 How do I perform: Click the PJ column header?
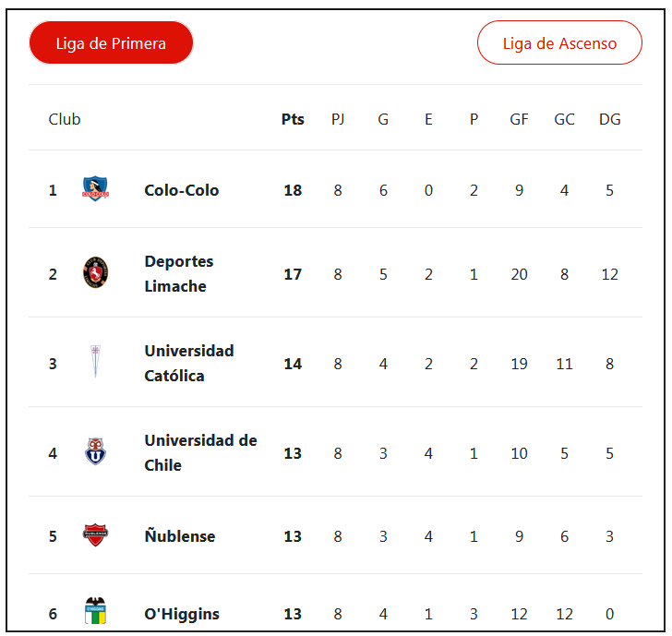pos(338,119)
